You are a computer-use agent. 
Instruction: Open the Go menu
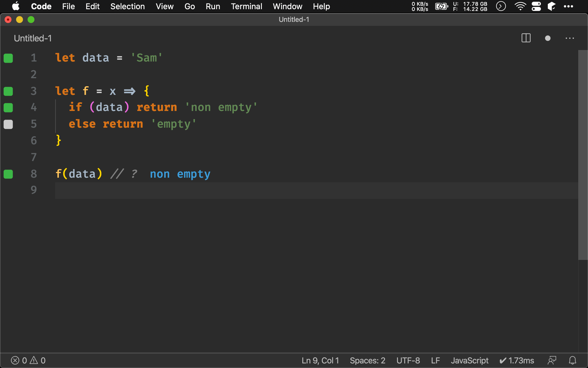point(189,6)
